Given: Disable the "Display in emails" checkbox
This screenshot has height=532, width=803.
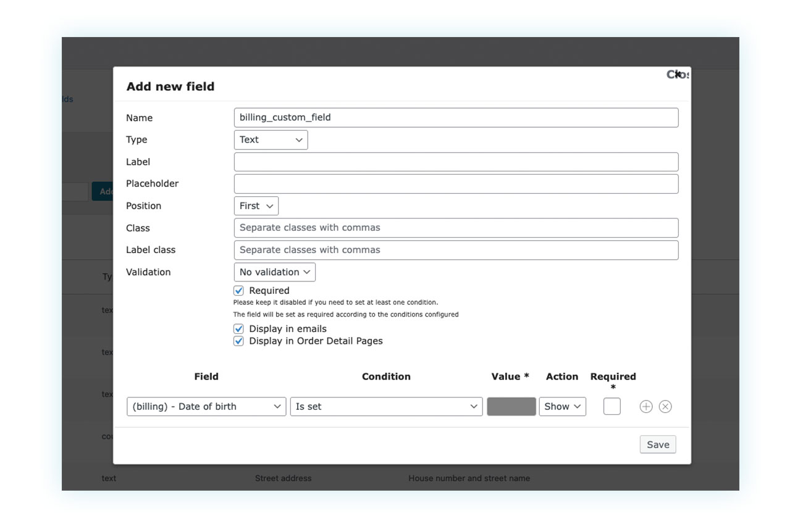Looking at the screenshot, I should point(238,328).
